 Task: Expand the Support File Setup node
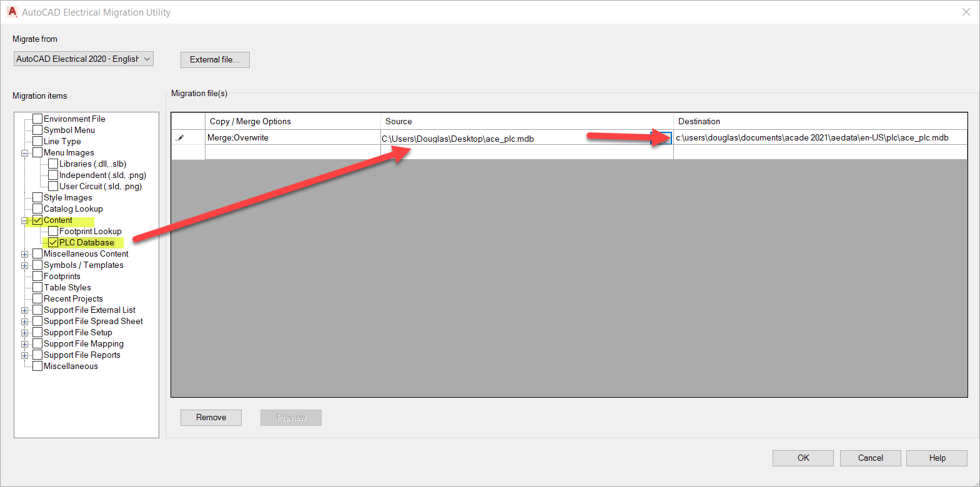(24, 333)
